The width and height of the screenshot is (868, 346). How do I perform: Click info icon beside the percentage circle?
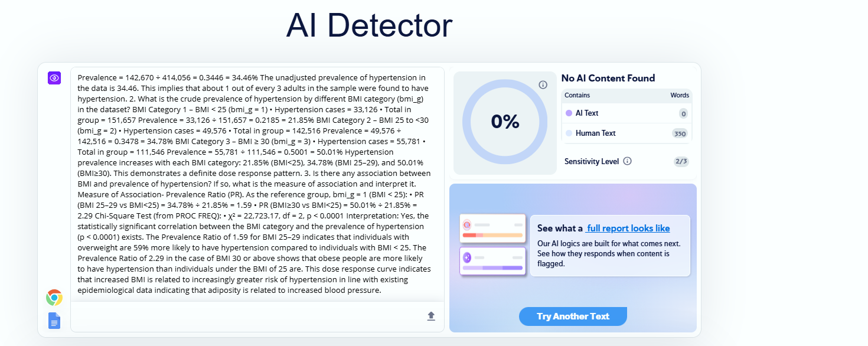[x=543, y=85]
